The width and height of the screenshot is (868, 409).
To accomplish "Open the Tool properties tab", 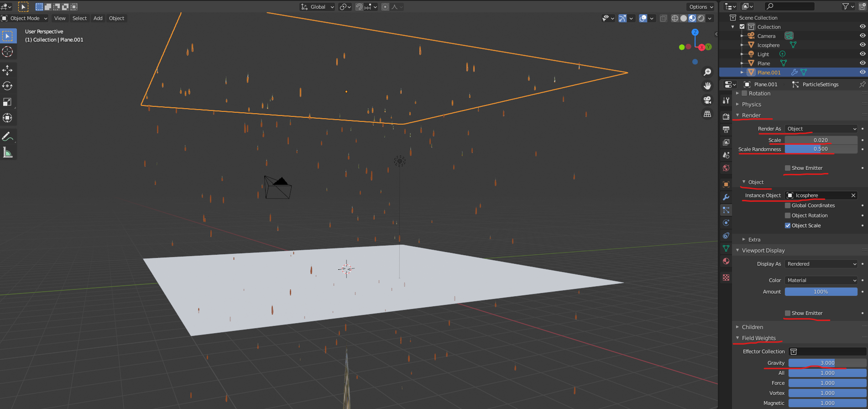I will [x=726, y=100].
